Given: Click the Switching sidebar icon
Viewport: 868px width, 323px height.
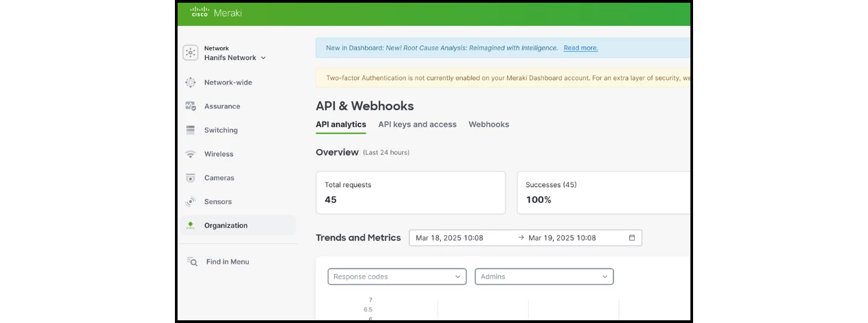Looking at the screenshot, I should [190, 130].
